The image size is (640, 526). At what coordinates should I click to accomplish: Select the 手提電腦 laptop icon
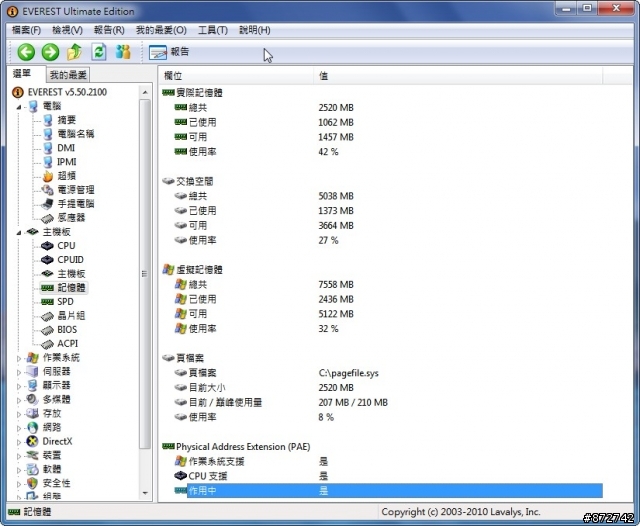(48, 204)
